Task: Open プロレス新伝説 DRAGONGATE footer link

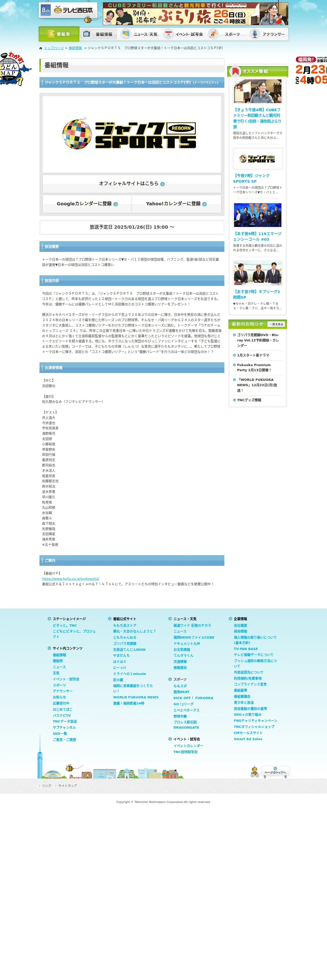Action: pos(186,725)
